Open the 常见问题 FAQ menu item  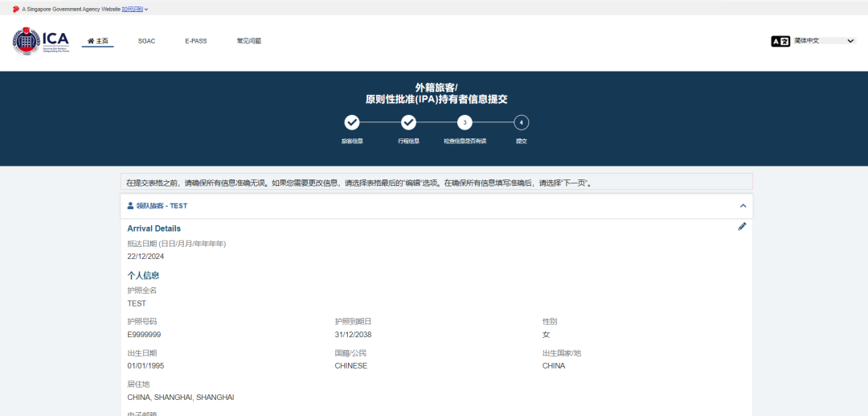tap(249, 41)
